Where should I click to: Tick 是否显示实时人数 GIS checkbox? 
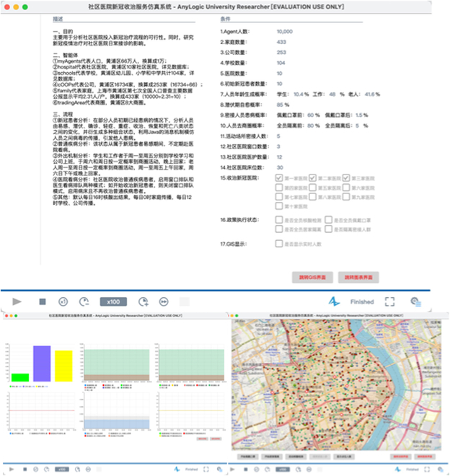click(279, 244)
